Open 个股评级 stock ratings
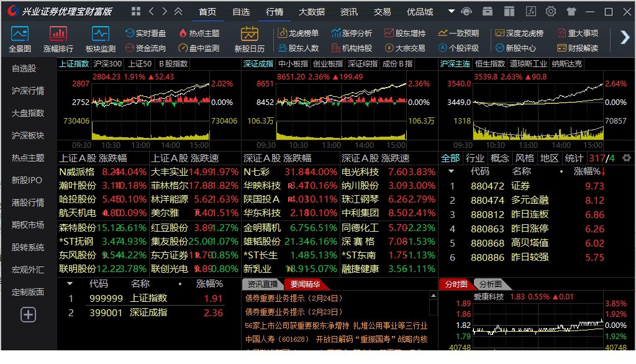The height and width of the screenshot is (364, 636). [459, 48]
